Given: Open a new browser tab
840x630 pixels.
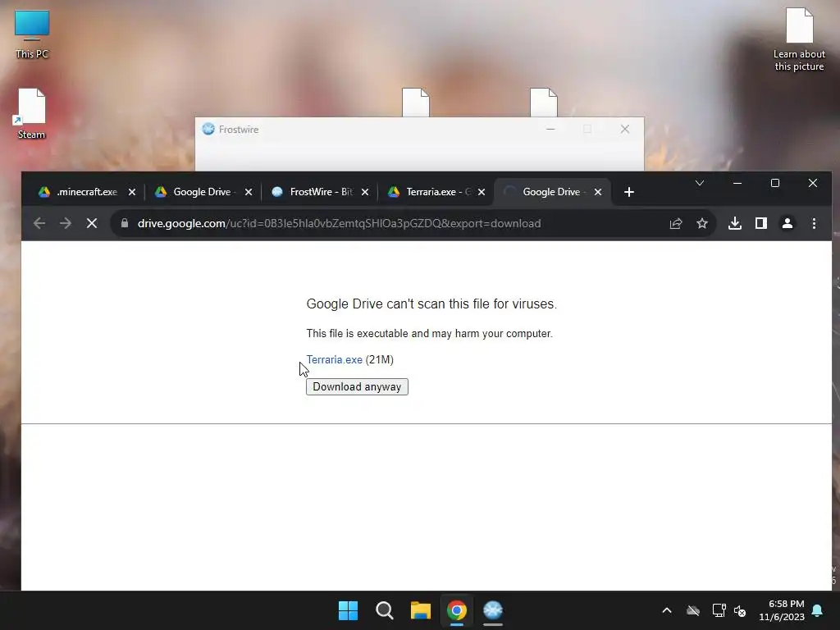Looking at the screenshot, I should tap(629, 192).
